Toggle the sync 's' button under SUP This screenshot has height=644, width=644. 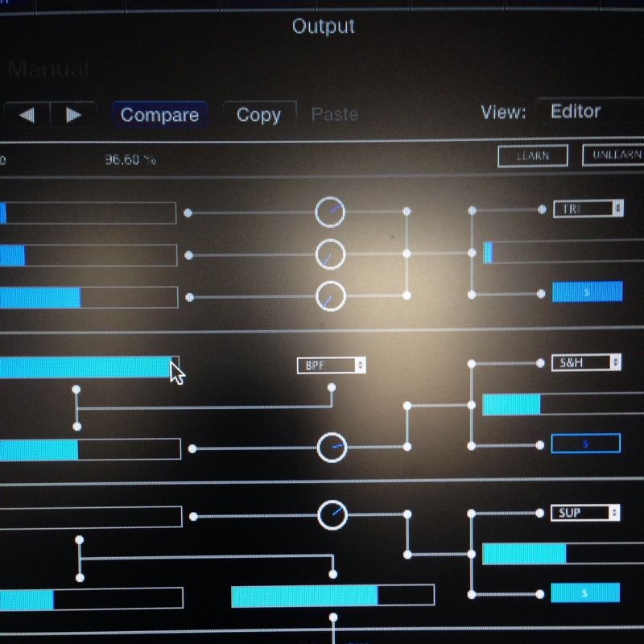click(x=585, y=593)
